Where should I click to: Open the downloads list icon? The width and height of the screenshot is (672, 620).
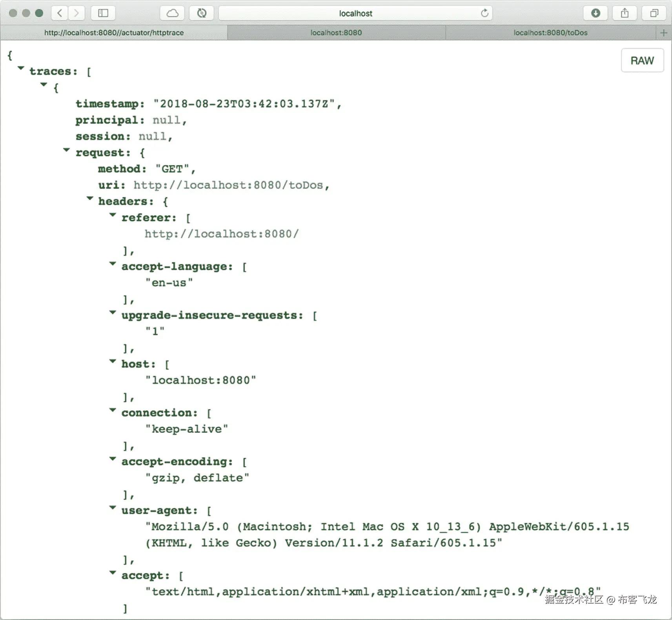click(595, 13)
